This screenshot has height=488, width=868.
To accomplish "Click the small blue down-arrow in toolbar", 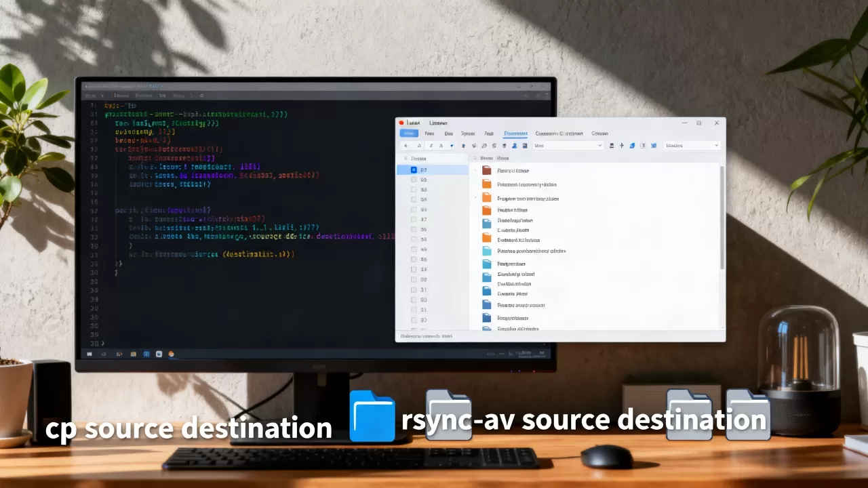I will (x=452, y=146).
